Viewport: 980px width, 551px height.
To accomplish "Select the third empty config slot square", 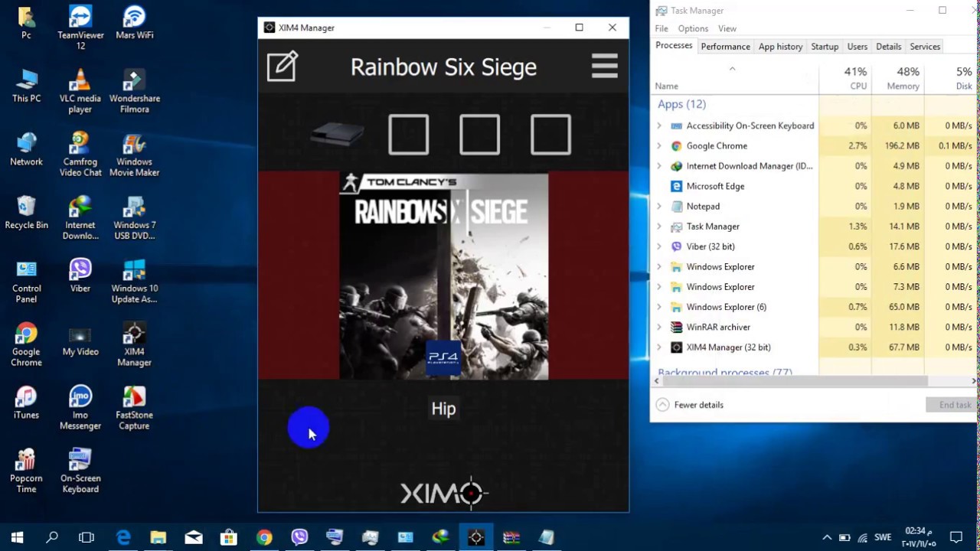I will point(550,135).
